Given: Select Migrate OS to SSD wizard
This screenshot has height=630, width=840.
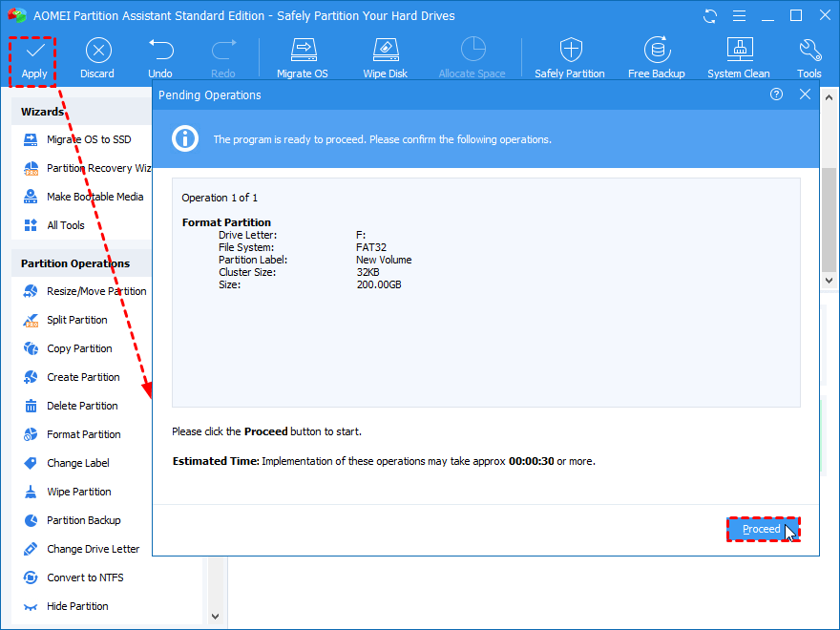Looking at the screenshot, I should tap(88, 139).
